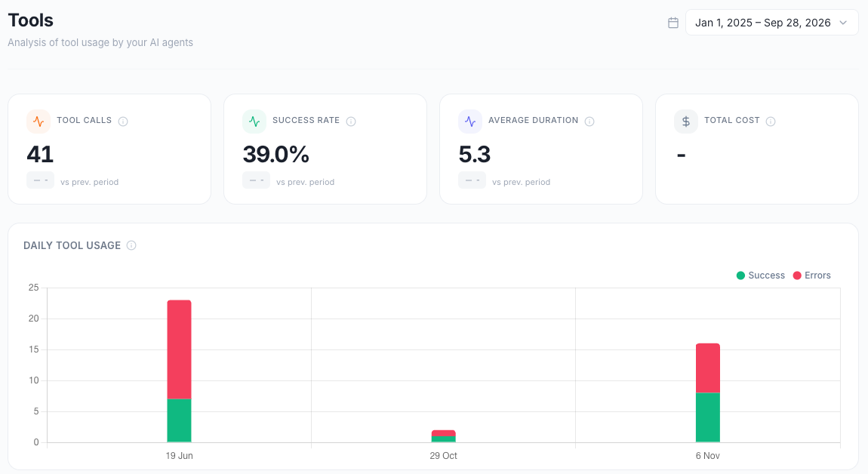The image size is (868, 474).
Task: Click 'vs prev. period' under Average Duration
Action: (522, 182)
